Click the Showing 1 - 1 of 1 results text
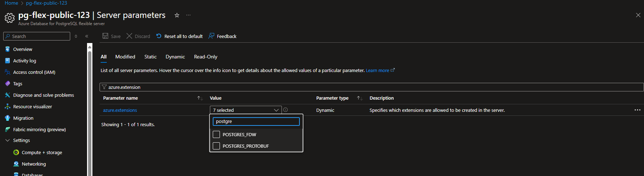The image size is (644, 176). click(x=128, y=124)
